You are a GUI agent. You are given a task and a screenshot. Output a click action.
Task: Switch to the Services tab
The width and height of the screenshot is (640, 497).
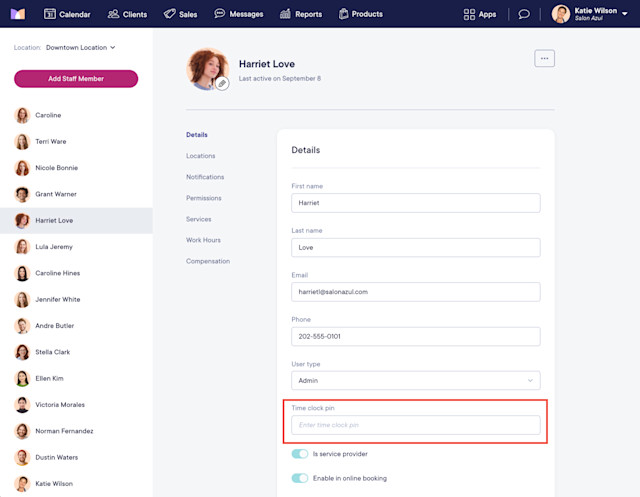pos(198,219)
